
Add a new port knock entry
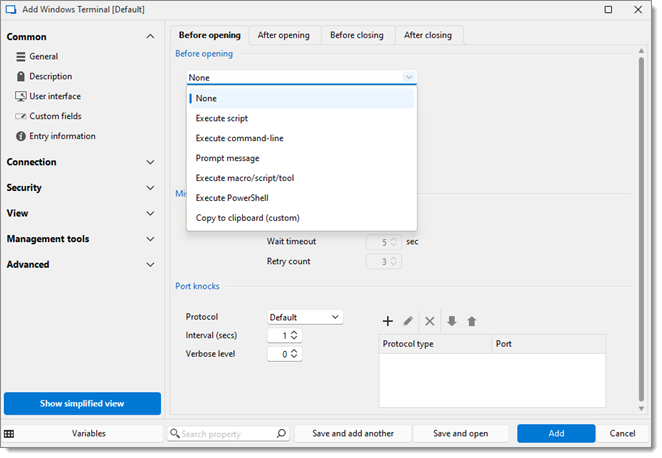pos(388,321)
